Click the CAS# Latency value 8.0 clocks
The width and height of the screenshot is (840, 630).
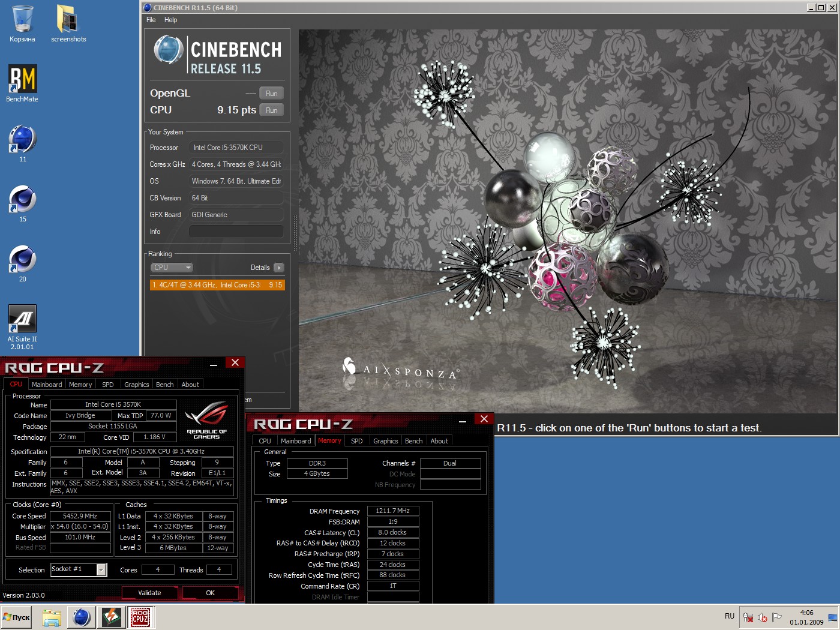[x=393, y=533]
